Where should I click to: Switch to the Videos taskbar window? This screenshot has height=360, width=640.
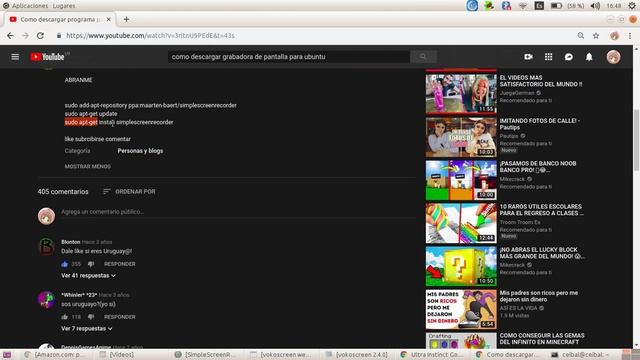coord(117,355)
